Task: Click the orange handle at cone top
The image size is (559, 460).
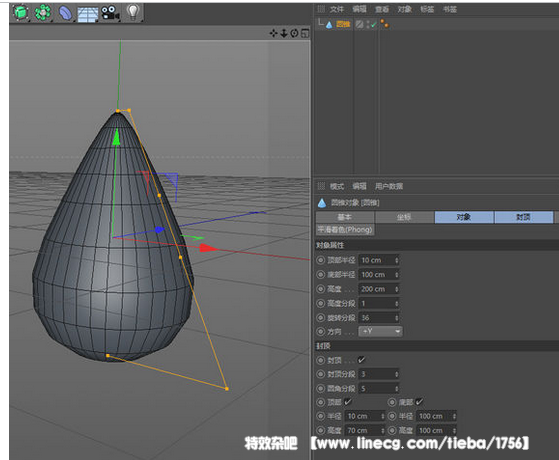Action: point(118,111)
